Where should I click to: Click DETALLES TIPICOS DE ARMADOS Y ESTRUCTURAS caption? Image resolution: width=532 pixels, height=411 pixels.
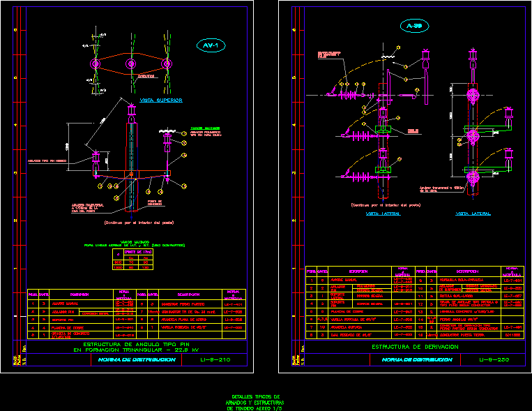pyautogui.click(x=254, y=403)
